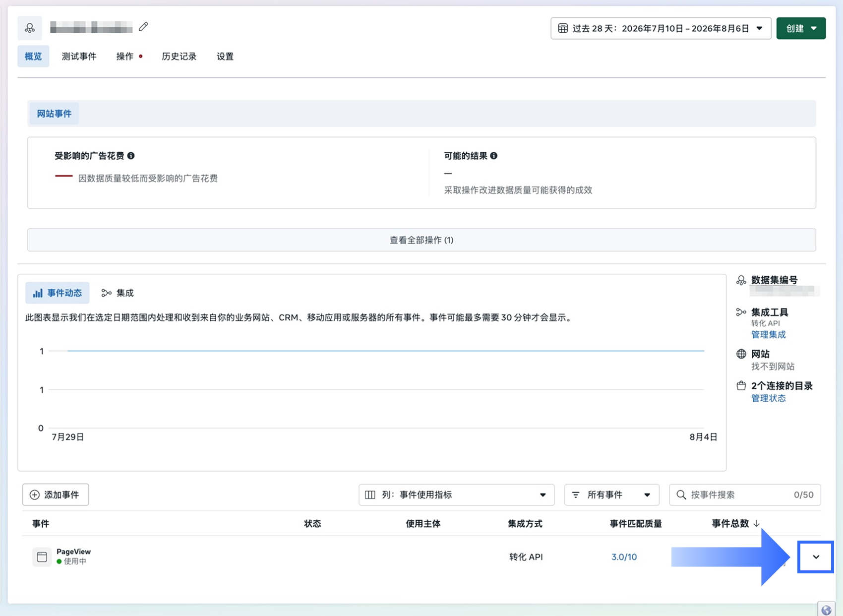Click info icon next to 可能的结果
Viewport: 843px width, 616px height.
tap(494, 156)
